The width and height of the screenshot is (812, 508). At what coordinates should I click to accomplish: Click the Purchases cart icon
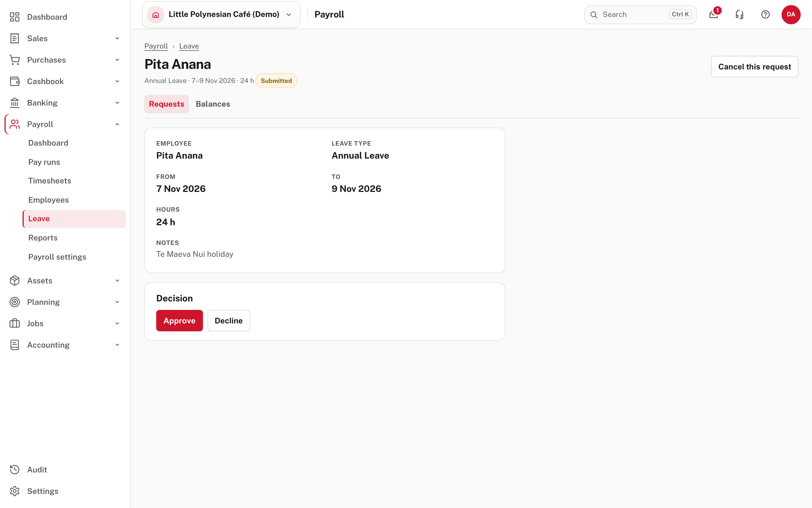[14, 60]
